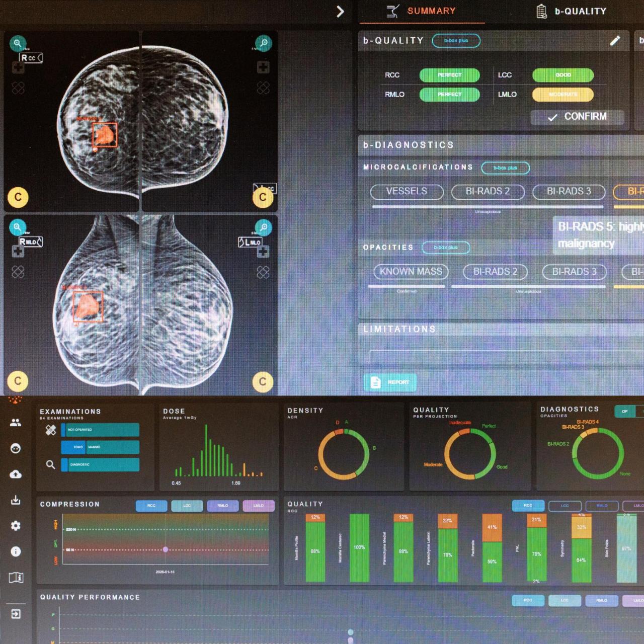Select KNOWN MASS under Opacities

[411, 272]
